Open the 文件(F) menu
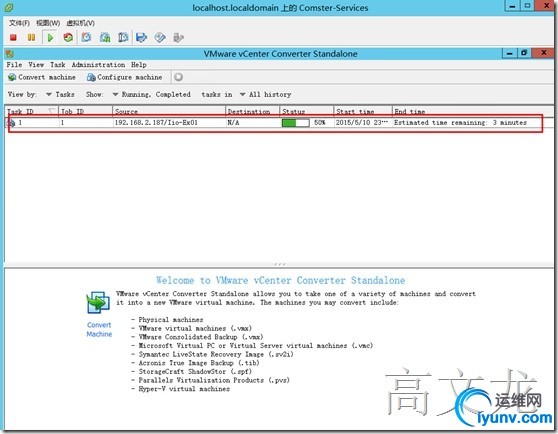 pos(19,23)
